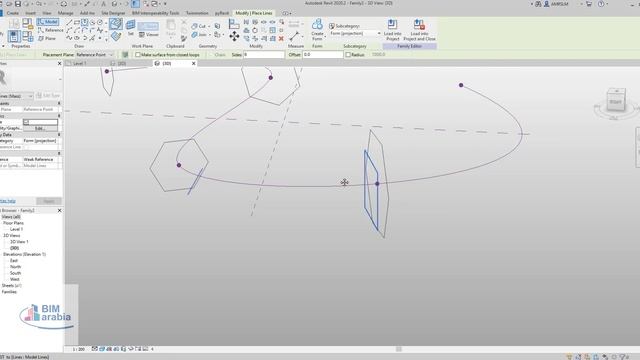This screenshot has height=360, width=640.
Task: Select the East elevation in browser
Action: point(14,261)
